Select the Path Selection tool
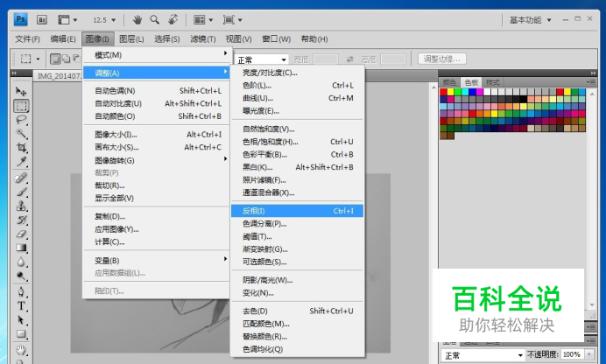 coord(21,320)
